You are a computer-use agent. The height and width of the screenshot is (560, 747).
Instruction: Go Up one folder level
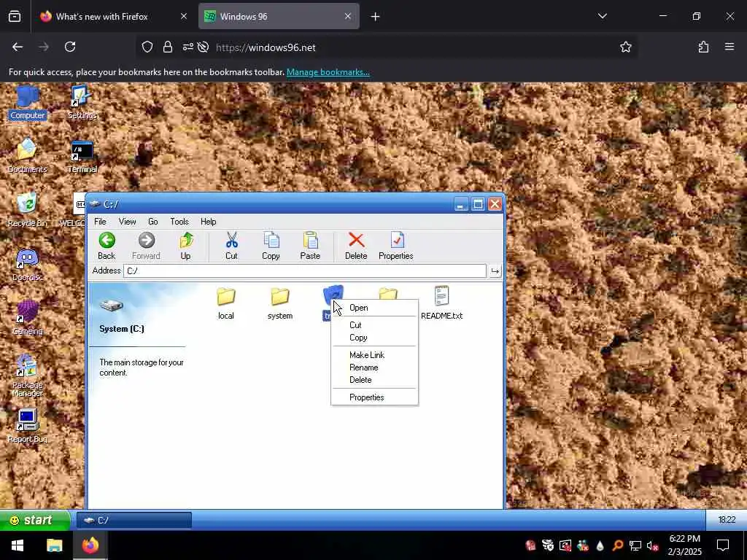[x=186, y=246]
